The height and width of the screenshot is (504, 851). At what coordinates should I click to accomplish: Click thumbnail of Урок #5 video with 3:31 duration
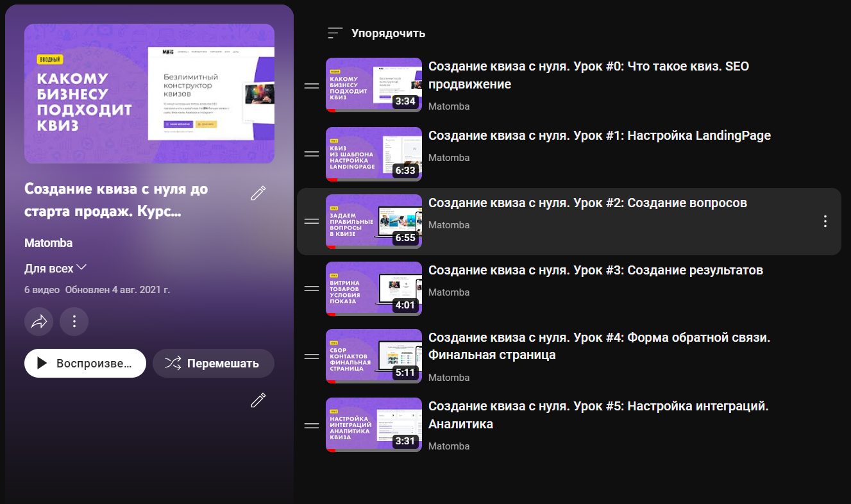pyautogui.click(x=373, y=424)
